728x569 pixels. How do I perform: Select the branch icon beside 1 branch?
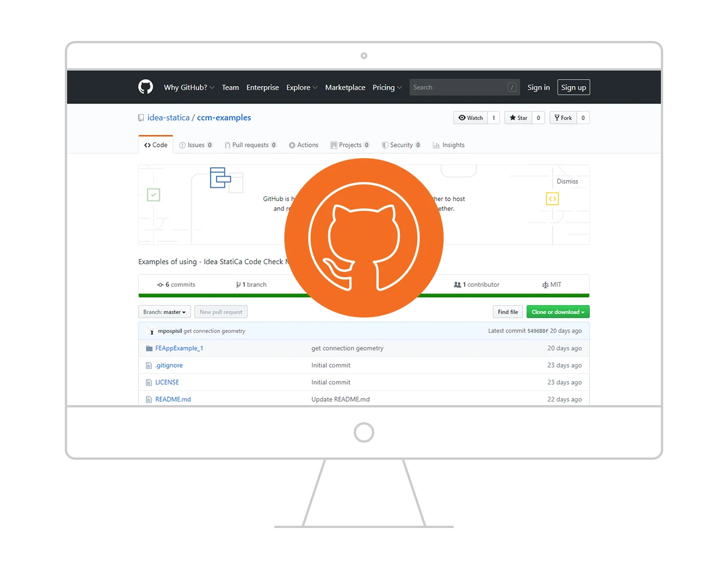tap(238, 284)
